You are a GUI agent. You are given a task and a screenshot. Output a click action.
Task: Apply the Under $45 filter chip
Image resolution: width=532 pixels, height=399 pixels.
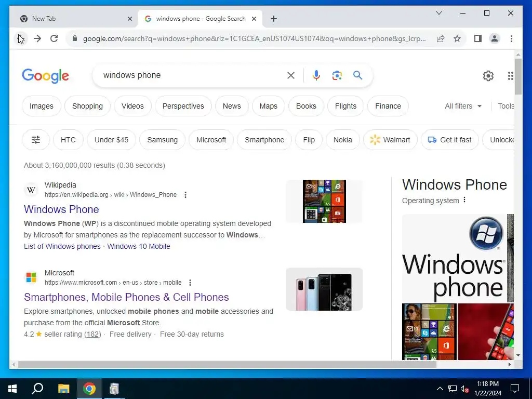point(111,140)
